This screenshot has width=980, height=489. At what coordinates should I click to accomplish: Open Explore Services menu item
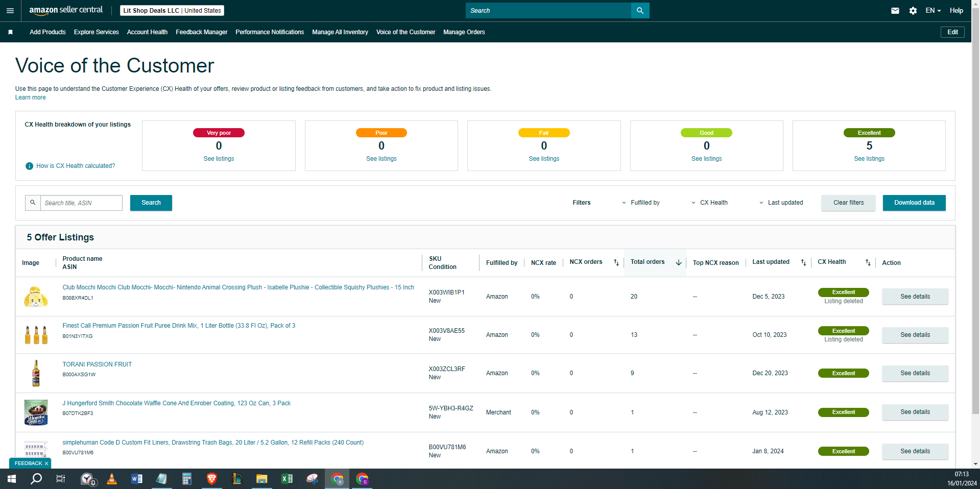96,32
